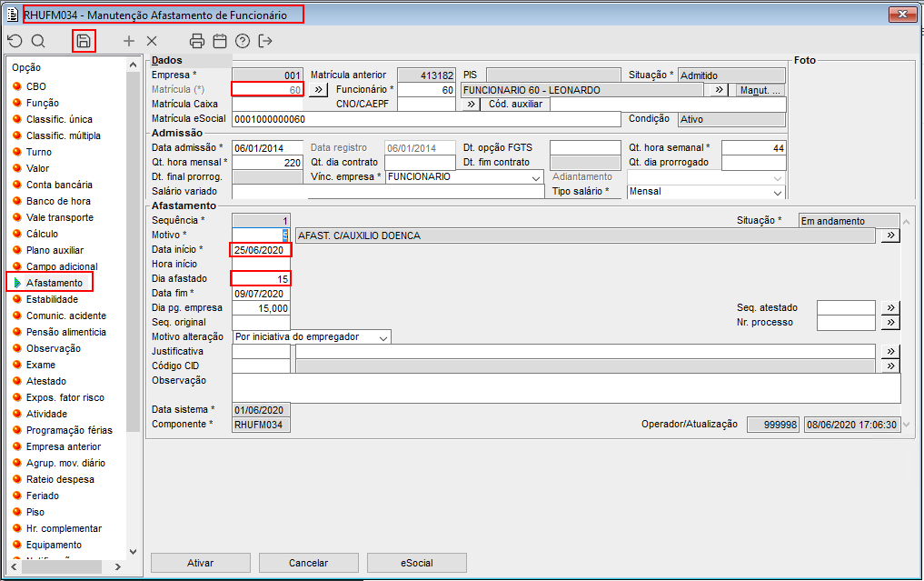Click the Data fim field

click(261, 293)
